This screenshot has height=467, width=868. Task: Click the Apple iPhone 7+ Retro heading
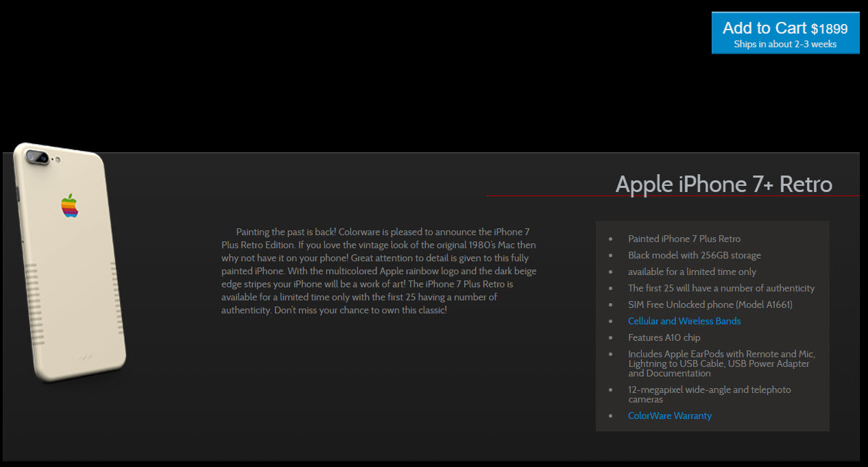723,184
